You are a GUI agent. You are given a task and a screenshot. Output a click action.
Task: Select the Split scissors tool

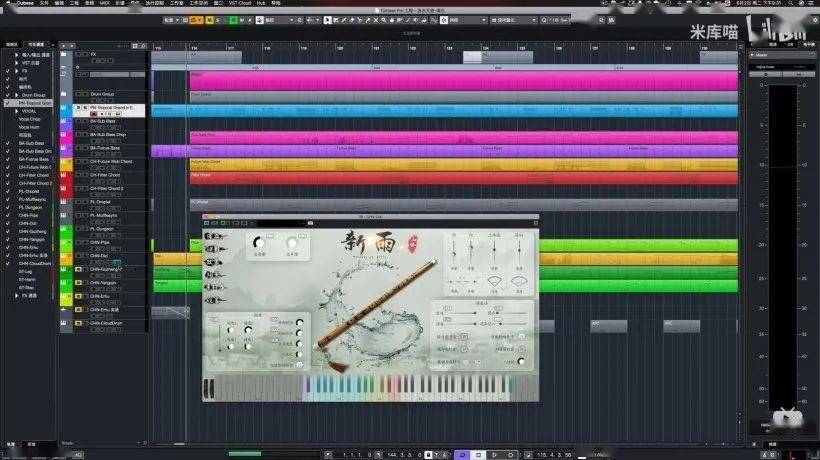(x=359, y=20)
